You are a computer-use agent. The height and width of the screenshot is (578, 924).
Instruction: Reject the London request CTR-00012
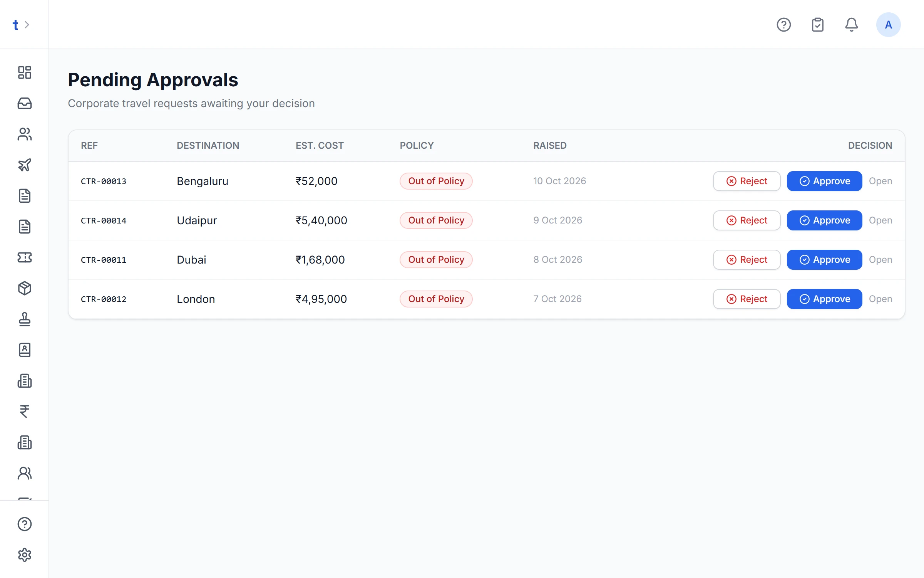[747, 299]
